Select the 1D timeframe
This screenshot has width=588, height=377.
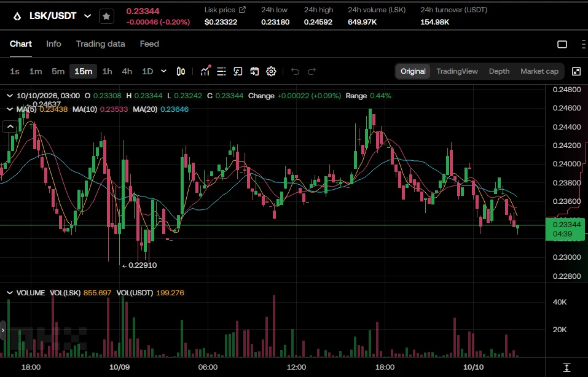click(147, 71)
